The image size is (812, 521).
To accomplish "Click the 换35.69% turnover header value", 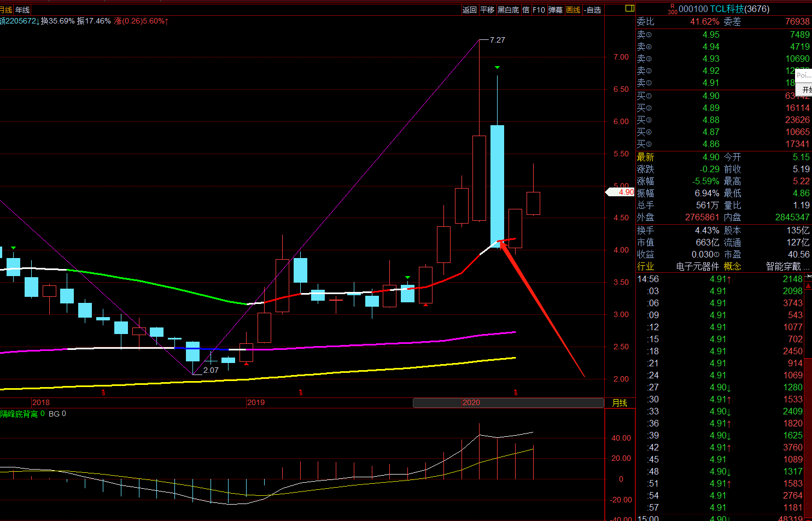I will (57, 21).
